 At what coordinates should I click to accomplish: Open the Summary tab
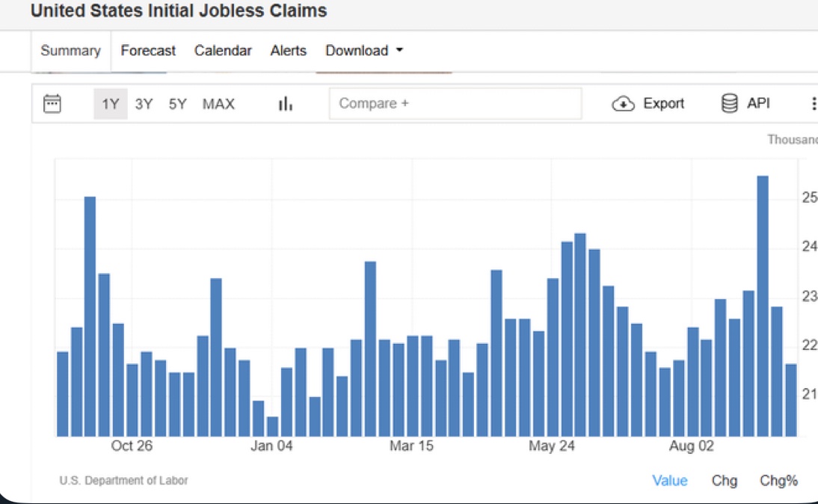[70, 51]
